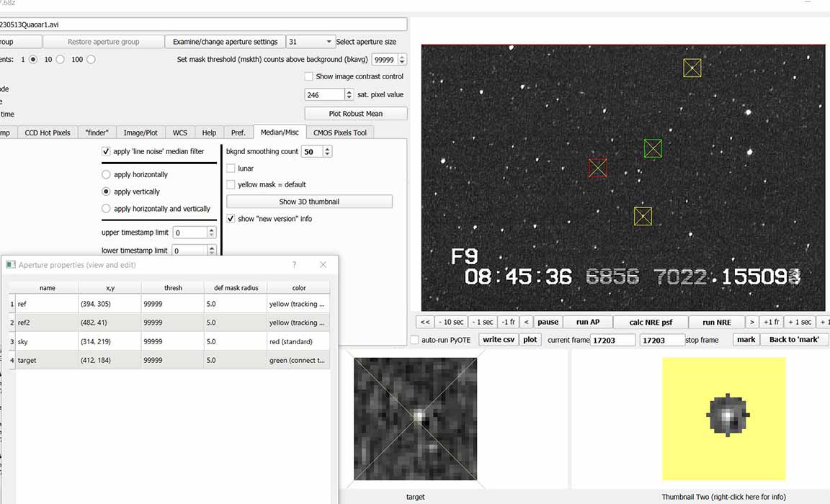Play backward with the < button

point(526,322)
